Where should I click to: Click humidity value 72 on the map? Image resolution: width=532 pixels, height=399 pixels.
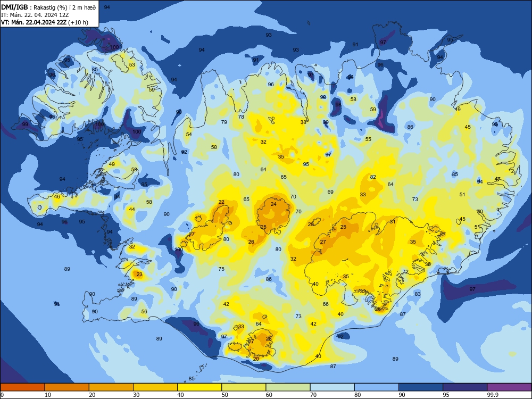pyautogui.click(x=405, y=271)
